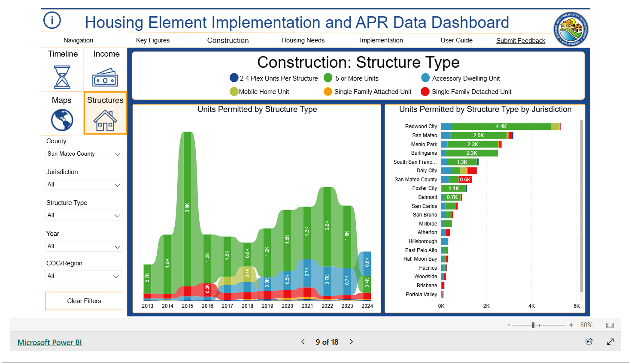Open the Maps globe icon
Viewport: 631px width, 364px height.
(x=62, y=120)
